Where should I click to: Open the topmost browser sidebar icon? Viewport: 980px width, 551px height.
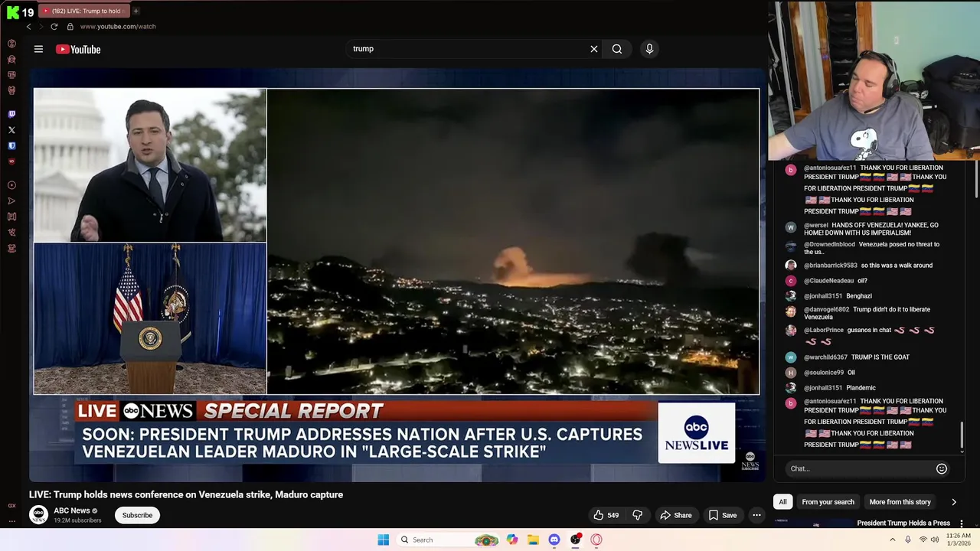tap(11, 44)
